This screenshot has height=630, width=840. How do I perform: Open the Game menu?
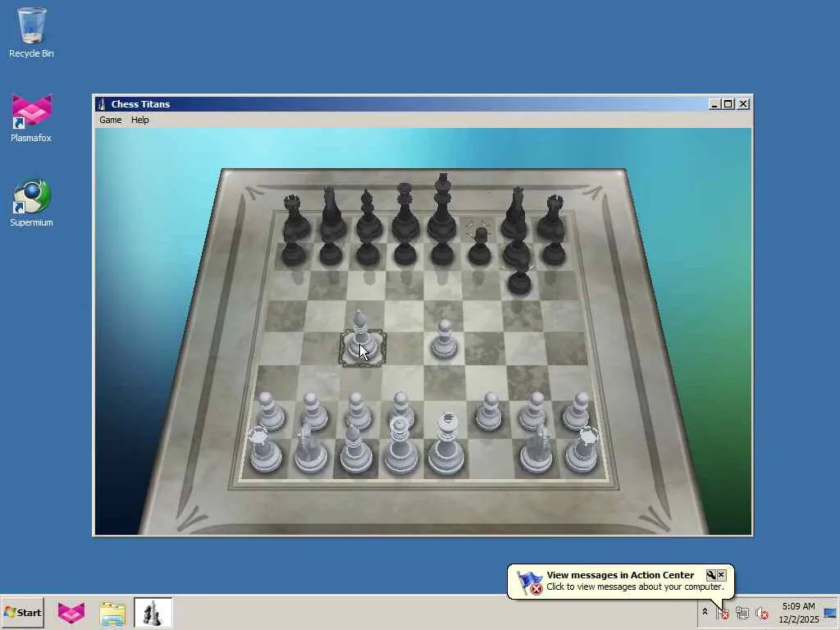tap(111, 120)
